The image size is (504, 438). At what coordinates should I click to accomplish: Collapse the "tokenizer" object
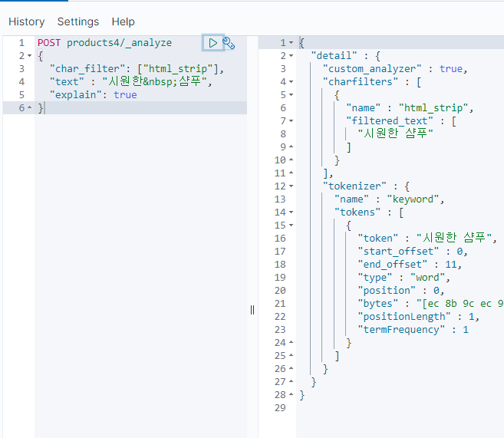click(291, 186)
